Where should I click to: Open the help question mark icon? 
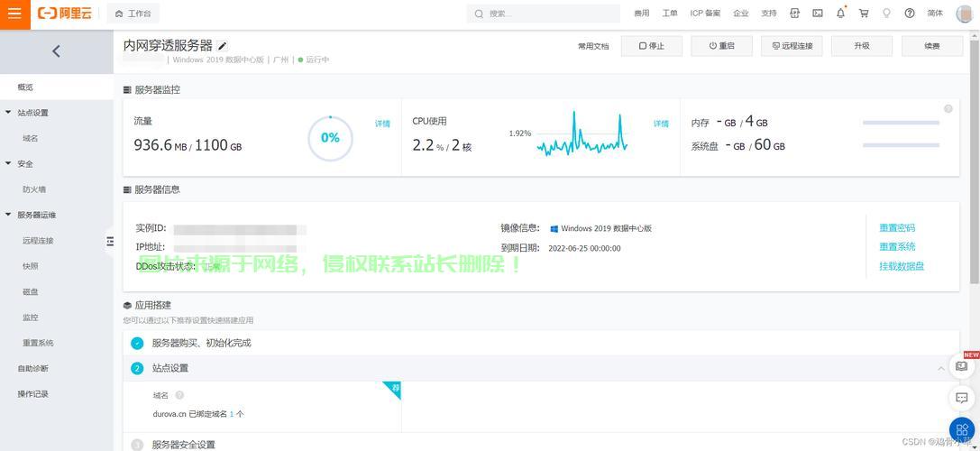pos(910,14)
